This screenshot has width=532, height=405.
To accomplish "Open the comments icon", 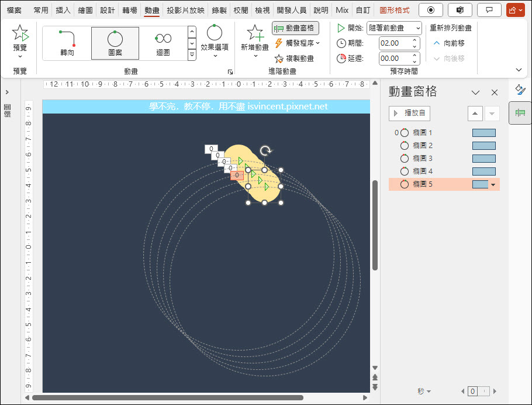I will click(x=489, y=10).
